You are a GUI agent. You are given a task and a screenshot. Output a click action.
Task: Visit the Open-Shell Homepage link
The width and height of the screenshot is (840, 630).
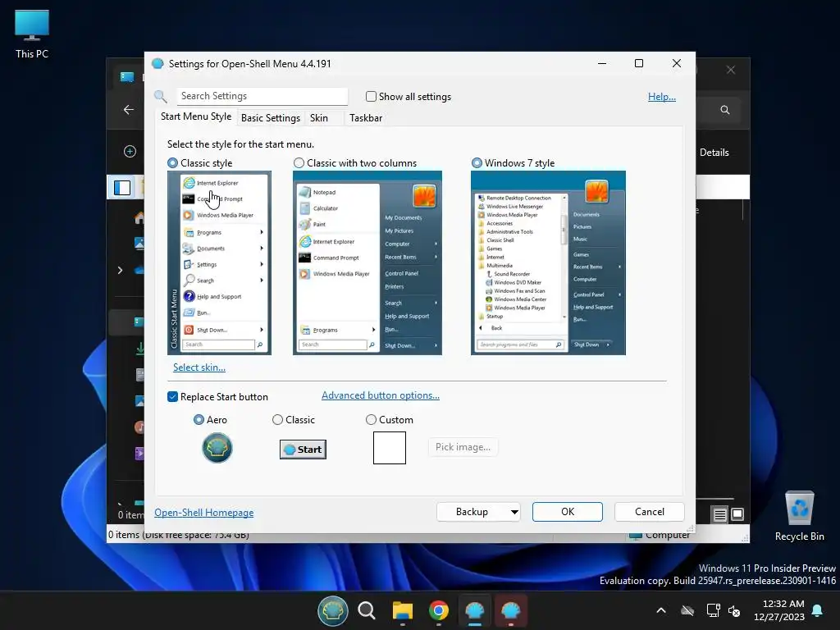[x=204, y=513]
